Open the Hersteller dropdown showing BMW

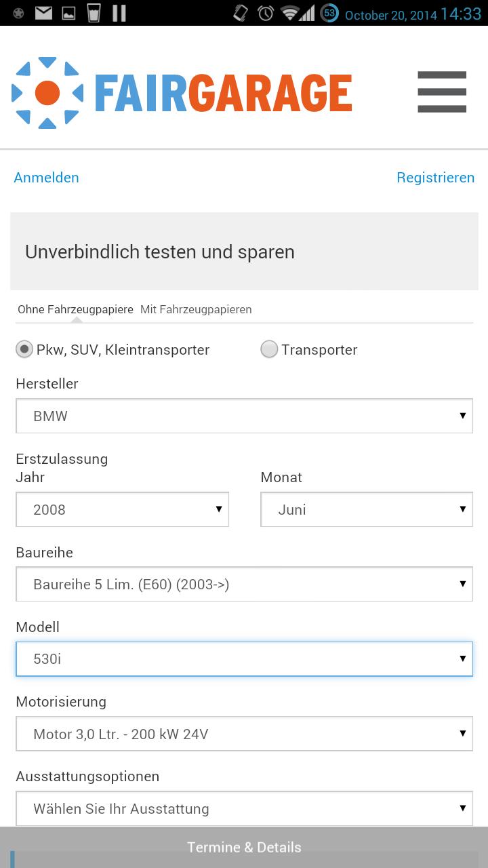[244, 416]
